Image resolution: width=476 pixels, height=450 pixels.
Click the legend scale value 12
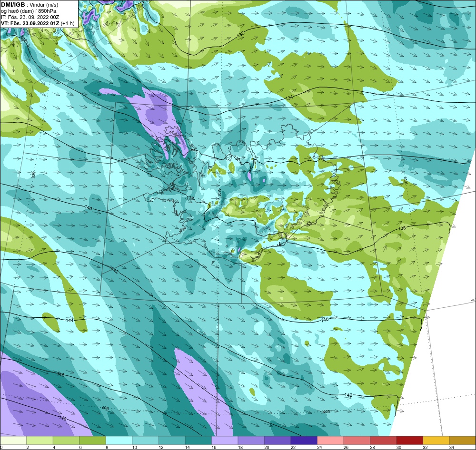coord(160,447)
